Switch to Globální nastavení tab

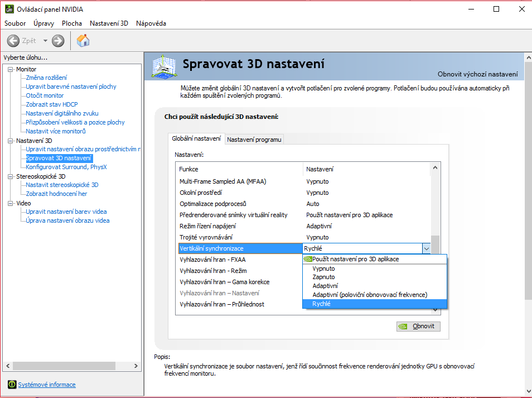196,138
